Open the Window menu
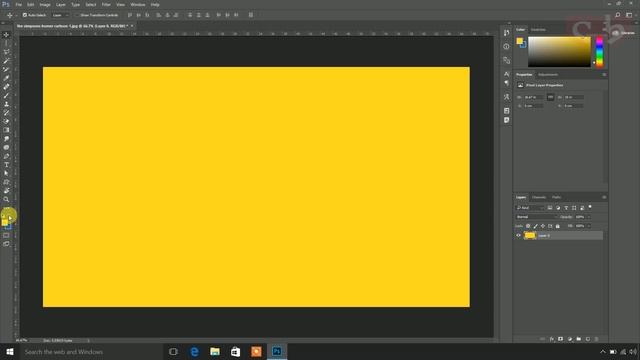Screen dimensions: 640x360 click(x=138, y=4)
